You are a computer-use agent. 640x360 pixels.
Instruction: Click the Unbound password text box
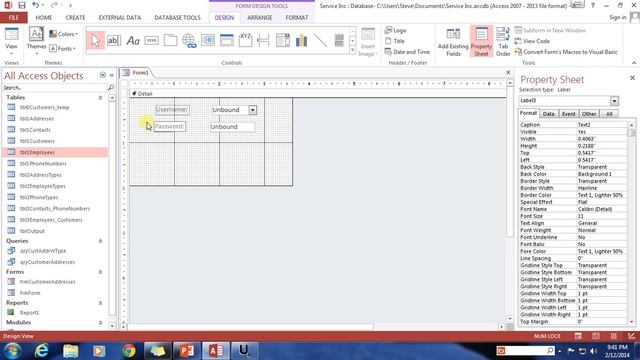click(x=232, y=127)
